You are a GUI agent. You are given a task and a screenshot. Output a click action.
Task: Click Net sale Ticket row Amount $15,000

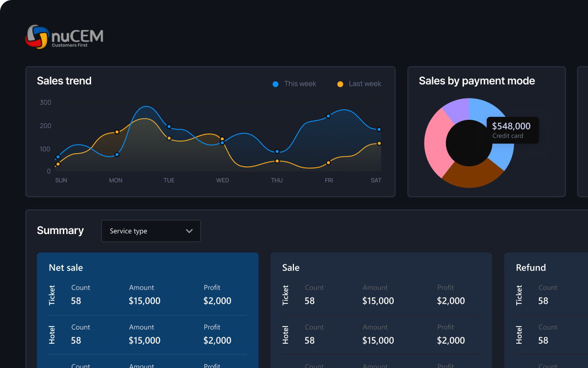144,301
